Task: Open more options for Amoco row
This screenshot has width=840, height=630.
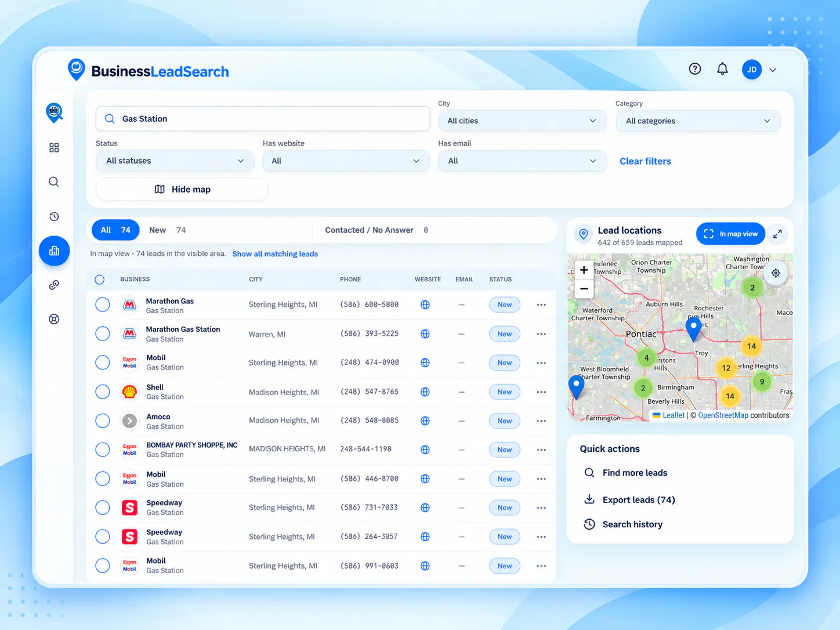Action: pos(541,421)
